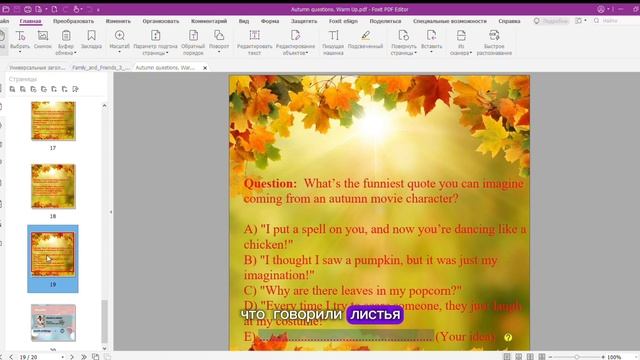Switch to continuous view icon in status bar
Screen dimensions: 640x360
click(518, 357)
